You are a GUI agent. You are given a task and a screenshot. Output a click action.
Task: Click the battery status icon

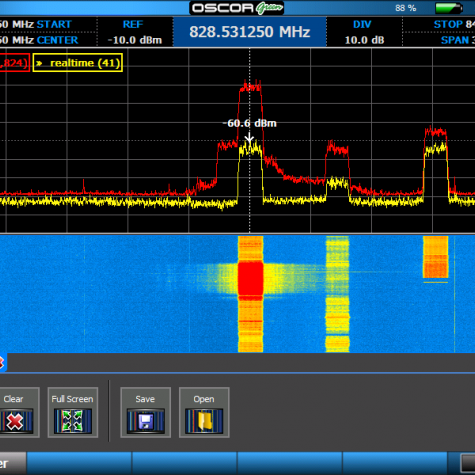[449, 8]
